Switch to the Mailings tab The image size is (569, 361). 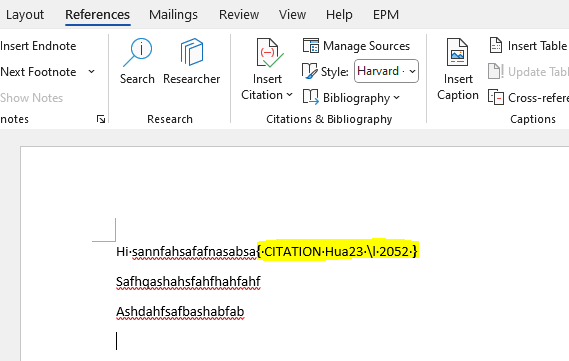point(173,15)
